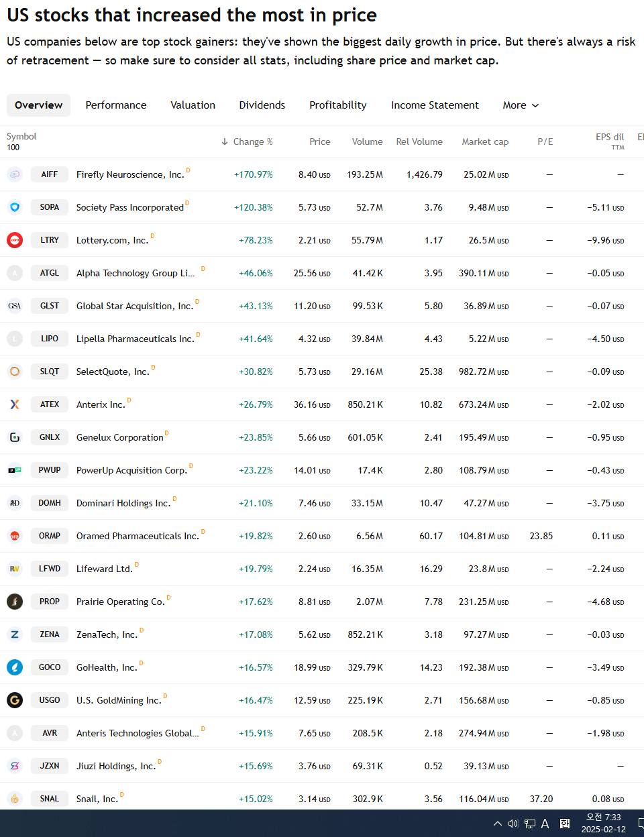Image resolution: width=644 pixels, height=837 pixels.
Task: Click the Korean IME mode icon in taskbar
Action: (565, 824)
